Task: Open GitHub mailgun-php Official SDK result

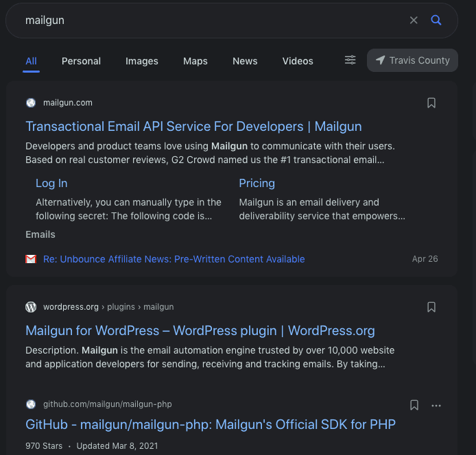Action: tap(211, 425)
